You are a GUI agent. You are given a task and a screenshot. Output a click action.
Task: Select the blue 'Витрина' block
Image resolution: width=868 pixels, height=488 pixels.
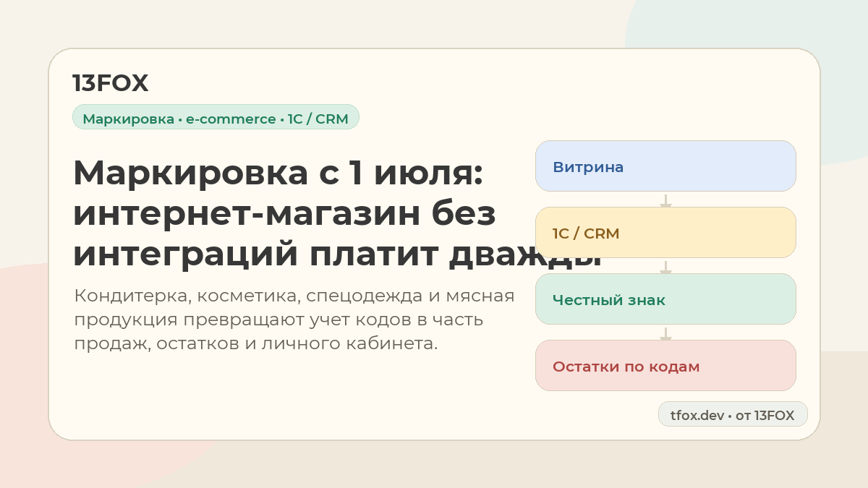click(x=665, y=166)
